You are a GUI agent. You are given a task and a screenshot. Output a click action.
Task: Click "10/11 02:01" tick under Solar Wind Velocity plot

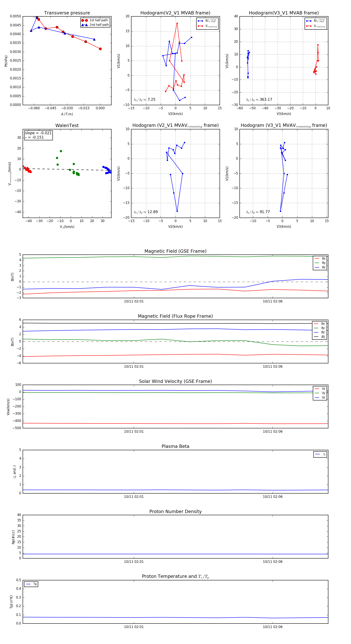coord(134,431)
